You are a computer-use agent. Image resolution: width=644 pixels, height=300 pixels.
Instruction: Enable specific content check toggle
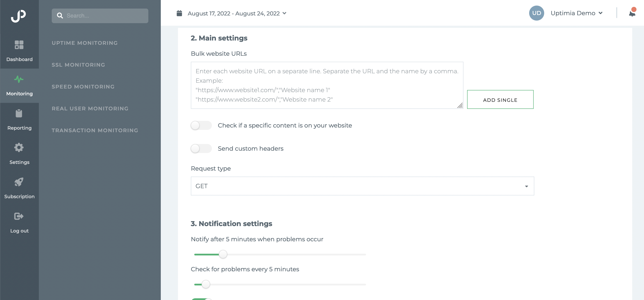click(201, 125)
